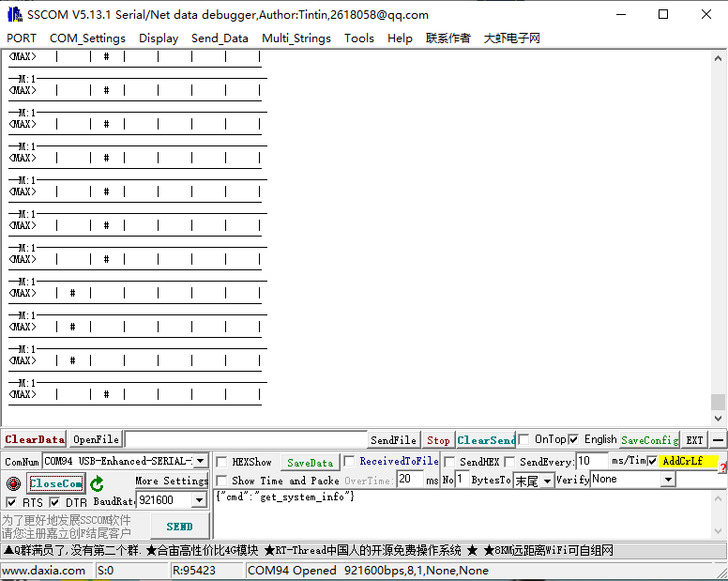Click the vertical scrollbar thumb in receive area
Image resolution: width=728 pixels, height=581 pixels.
(x=718, y=402)
